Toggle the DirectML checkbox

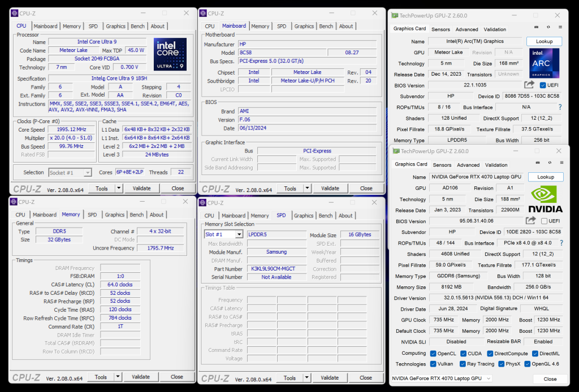(x=535, y=354)
